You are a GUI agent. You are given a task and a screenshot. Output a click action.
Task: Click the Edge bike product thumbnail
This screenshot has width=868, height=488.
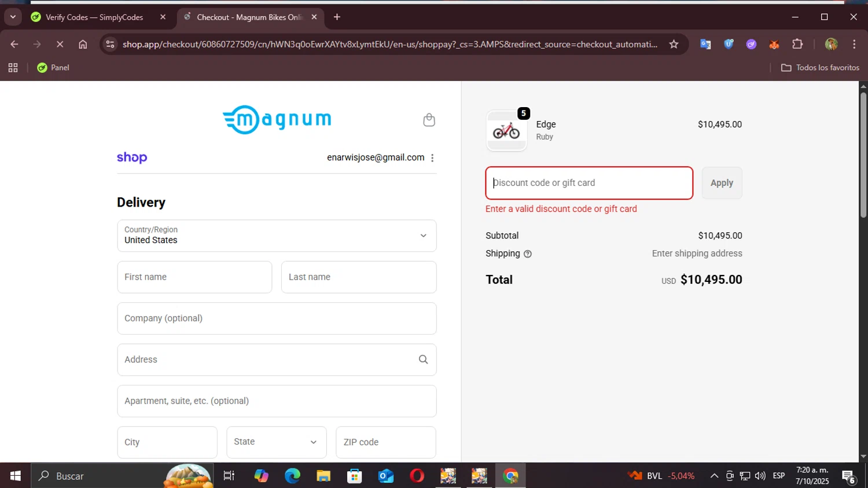pos(506,131)
